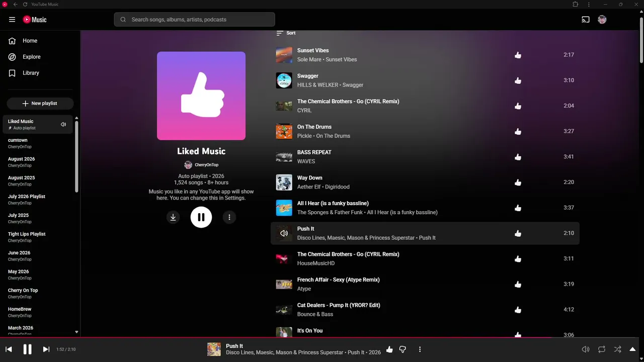
Task: Remove like from French Affair Sexy remix
Action: pos(518,285)
